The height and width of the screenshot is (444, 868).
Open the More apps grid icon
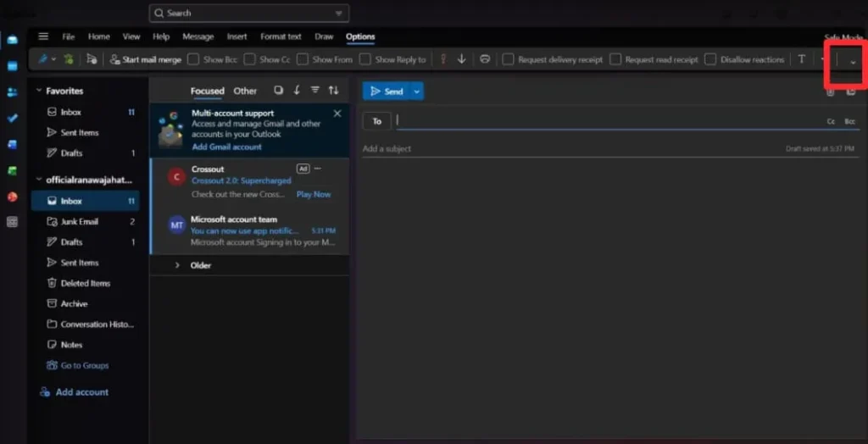(12, 223)
